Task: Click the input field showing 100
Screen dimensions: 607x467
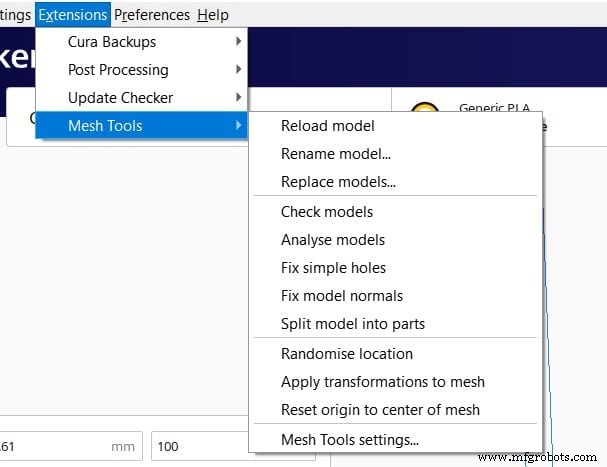Action: 198,446
